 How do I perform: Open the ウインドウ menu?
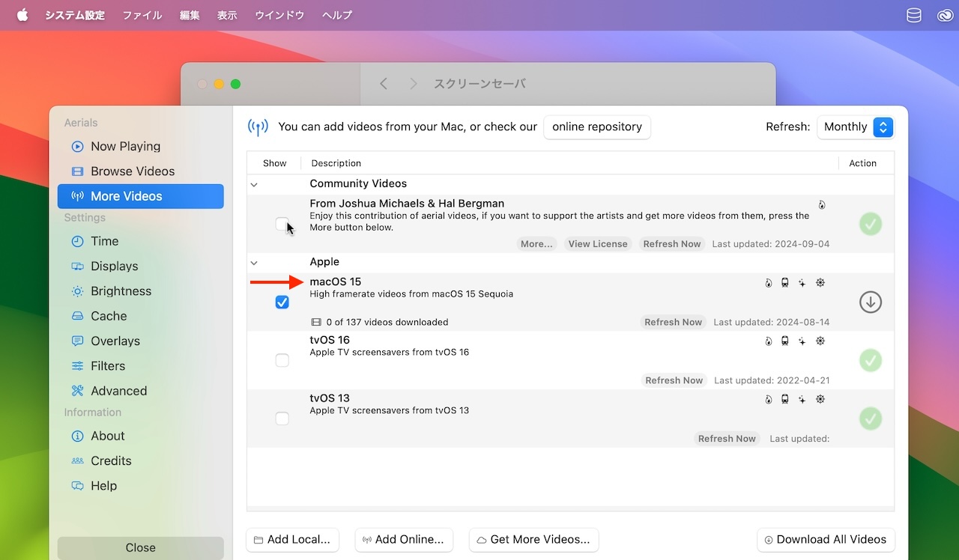tap(279, 15)
